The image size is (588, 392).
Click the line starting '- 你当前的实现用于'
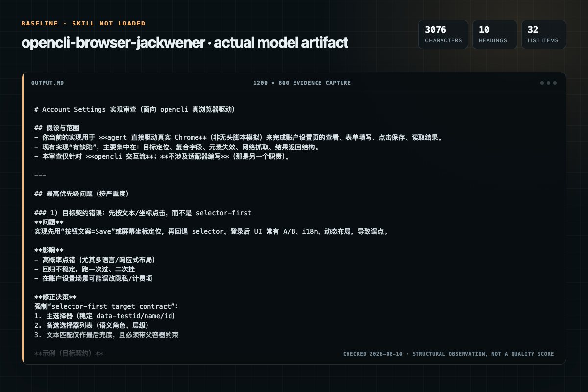[x=239, y=138]
